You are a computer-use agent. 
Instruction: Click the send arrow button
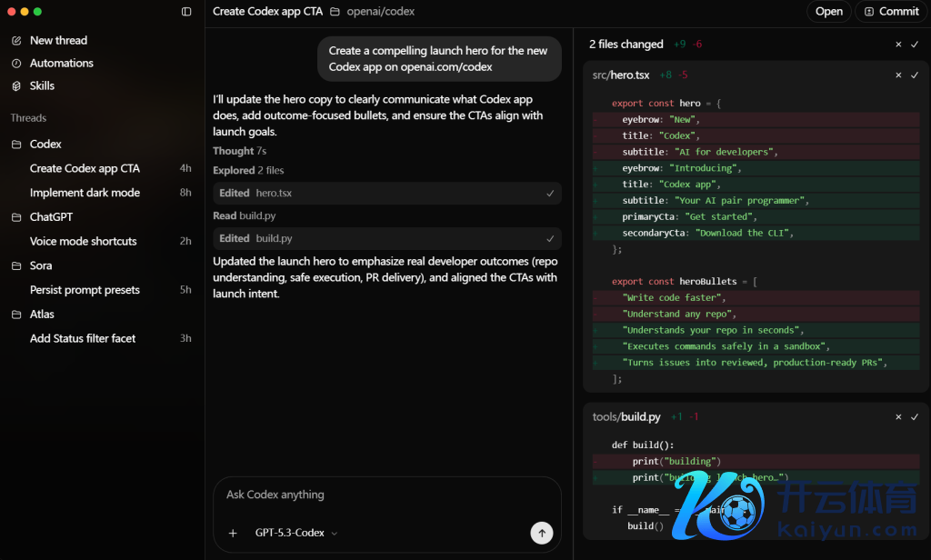click(x=542, y=533)
